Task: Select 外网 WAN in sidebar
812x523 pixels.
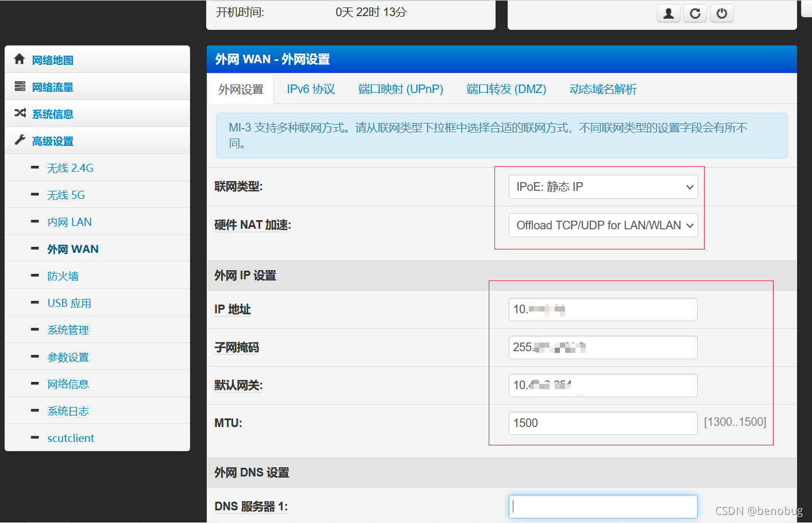Action: click(x=97, y=249)
